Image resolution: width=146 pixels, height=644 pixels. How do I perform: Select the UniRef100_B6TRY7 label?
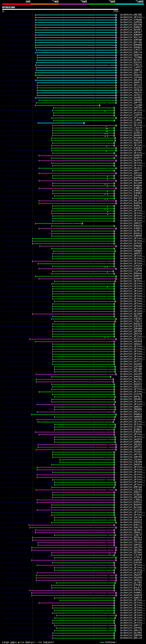(131, 60)
